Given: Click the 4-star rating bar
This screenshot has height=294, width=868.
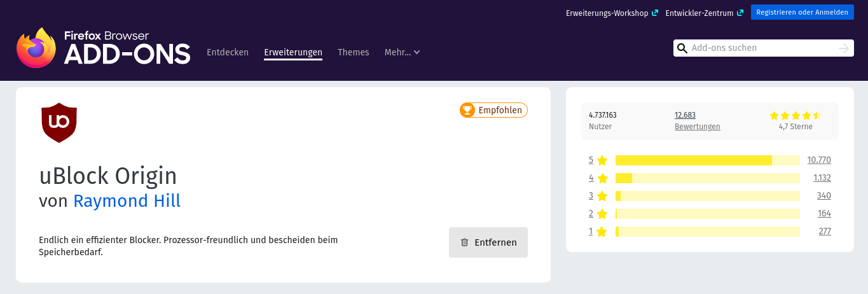Looking at the screenshot, I should [x=708, y=178].
